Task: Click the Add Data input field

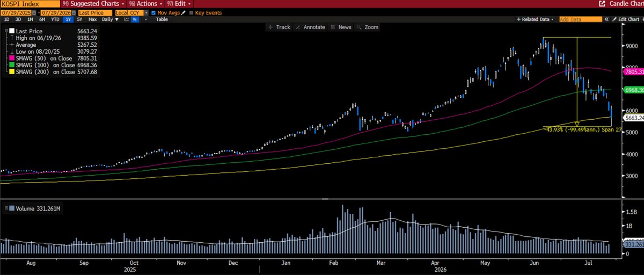Action: (581, 19)
